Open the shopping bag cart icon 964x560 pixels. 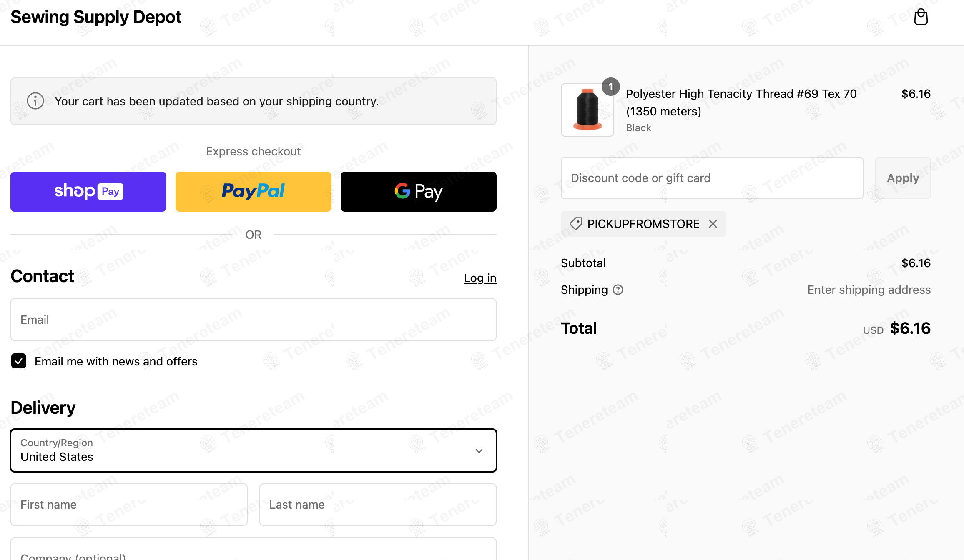pyautogui.click(x=921, y=17)
